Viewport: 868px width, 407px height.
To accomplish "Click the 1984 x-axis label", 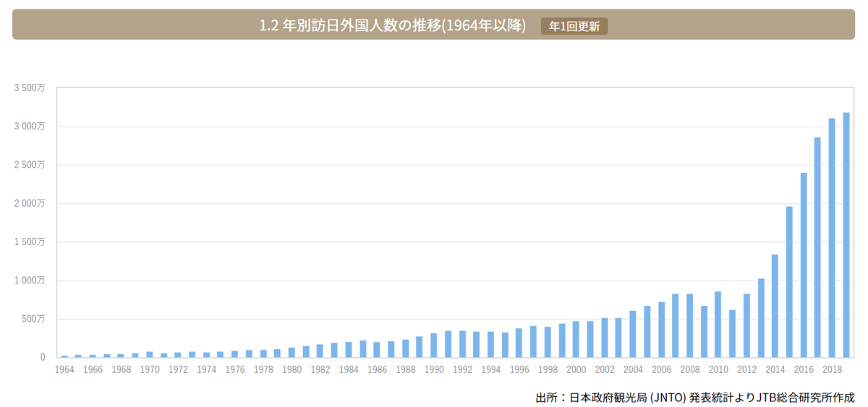I will point(349,369).
